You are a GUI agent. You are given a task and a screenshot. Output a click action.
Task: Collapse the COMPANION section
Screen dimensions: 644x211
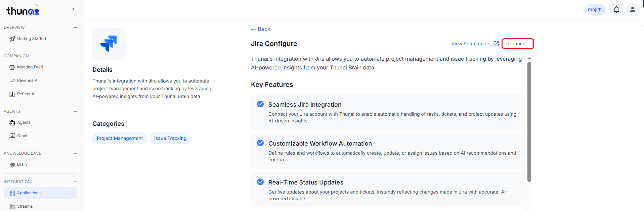[75, 56]
